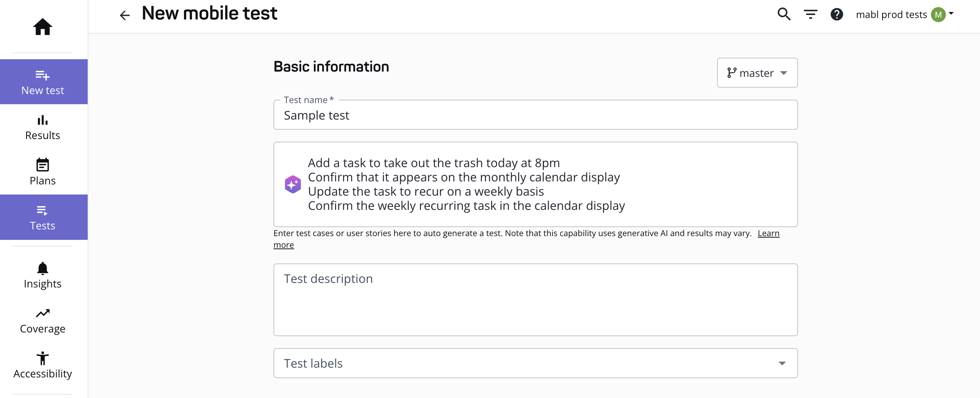The width and height of the screenshot is (980, 398).
Task: Click the green M user avatar
Action: tap(938, 15)
